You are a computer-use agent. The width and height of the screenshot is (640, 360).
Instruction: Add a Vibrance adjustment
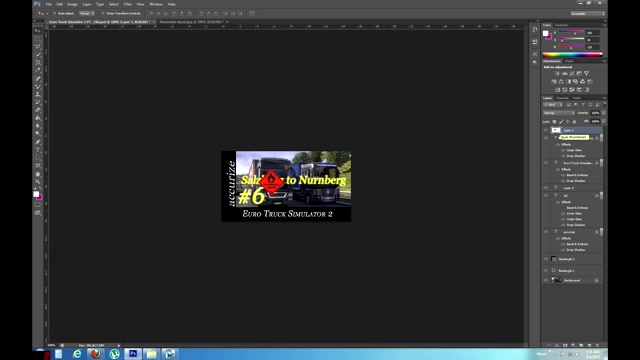point(587,73)
